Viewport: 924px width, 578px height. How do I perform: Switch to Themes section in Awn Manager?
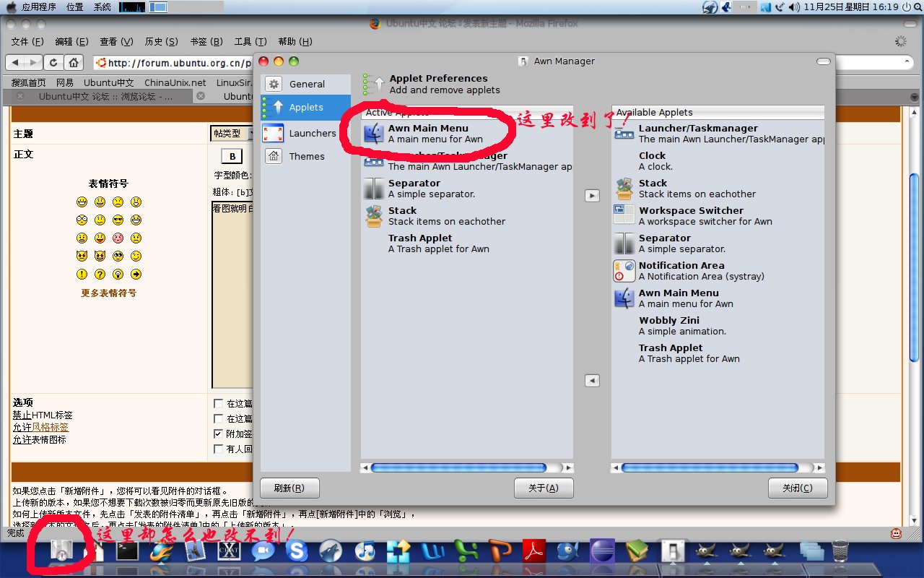click(305, 156)
